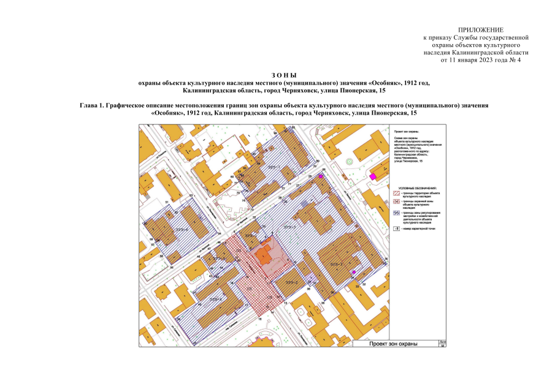Click the green circular symbol in the map's upper right
Viewport: 555px width, 392px height.
click(350, 162)
